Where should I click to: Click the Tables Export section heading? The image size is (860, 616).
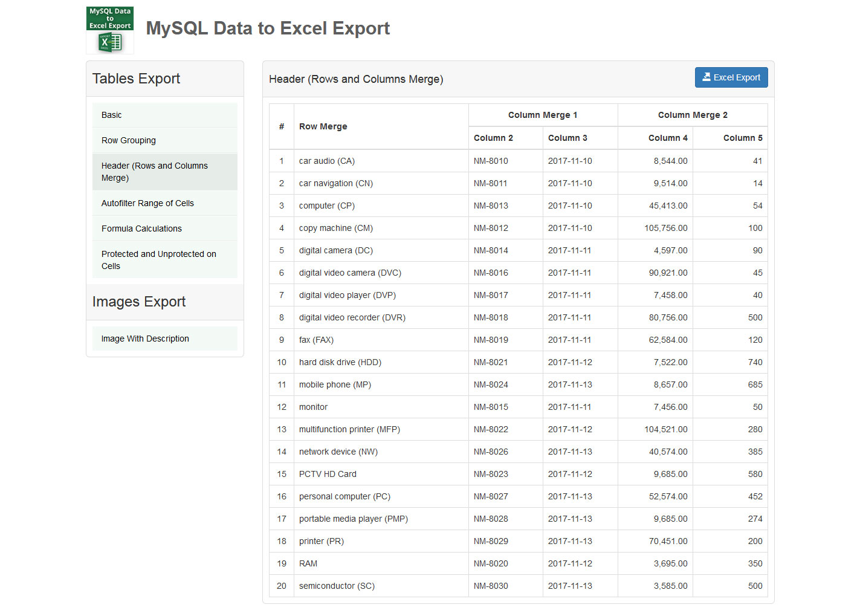(135, 79)
